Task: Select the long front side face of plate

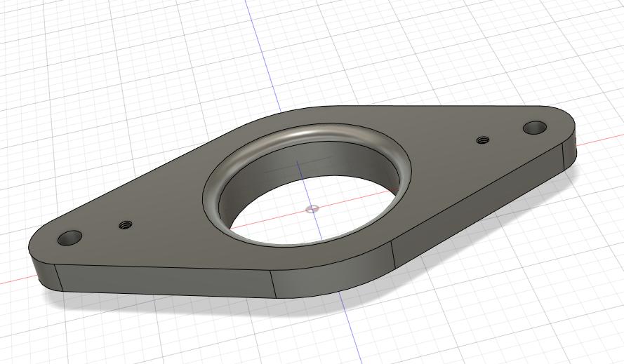Action: click(165, 281)
